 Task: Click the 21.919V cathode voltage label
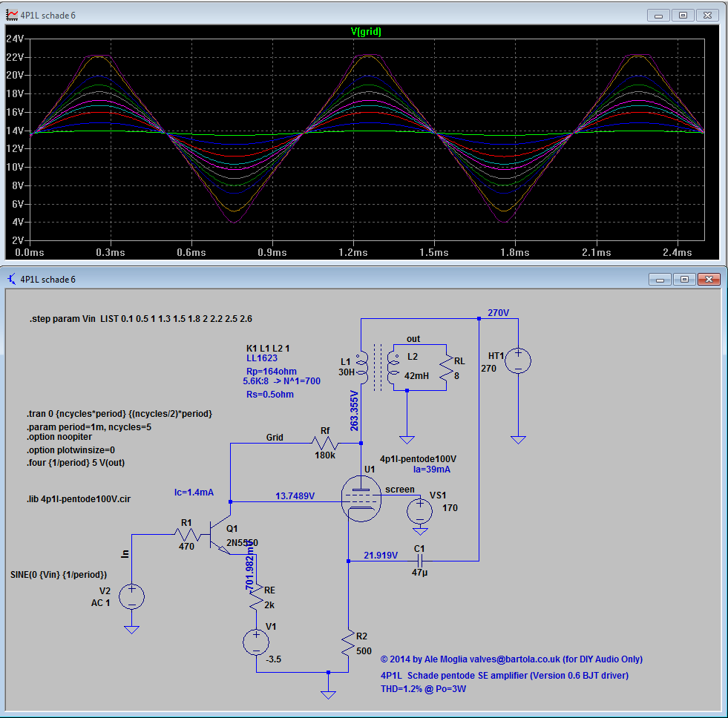[x=381, y=556]
